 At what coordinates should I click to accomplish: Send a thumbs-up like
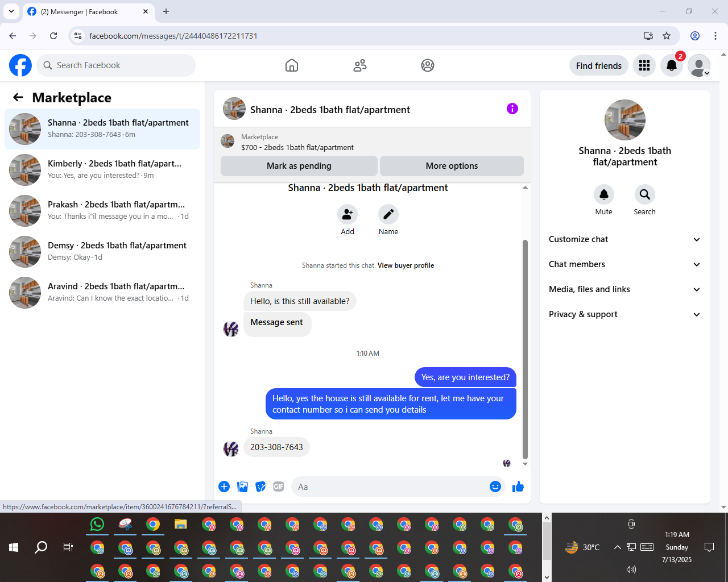pyautogui.click(x=518, y=487)
